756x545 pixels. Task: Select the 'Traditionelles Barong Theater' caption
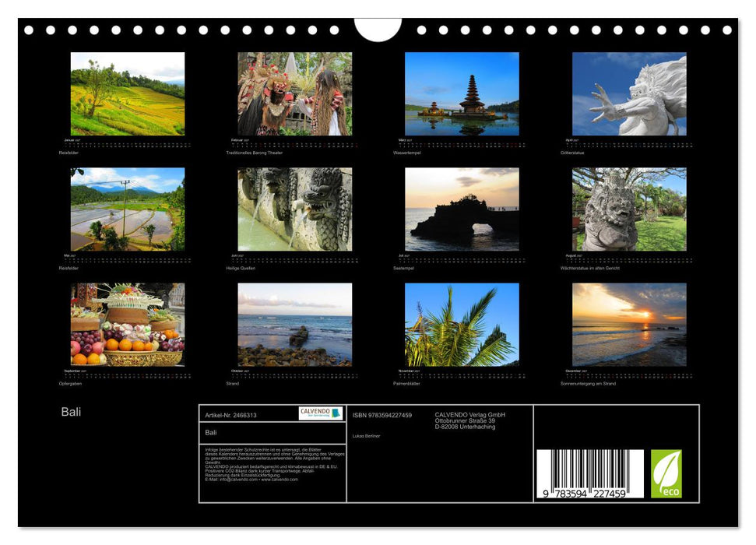pos(254,153)
